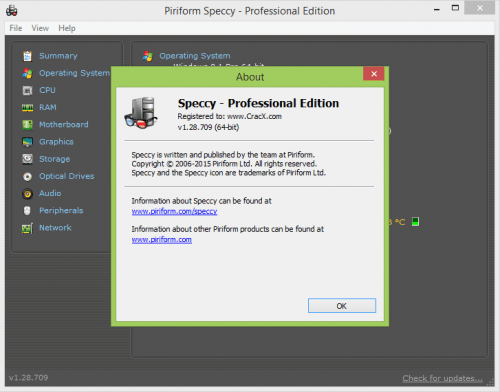This screenshot has height=392, width=500.
Task: Click the CPU chip icon
Action: [27, 90]
